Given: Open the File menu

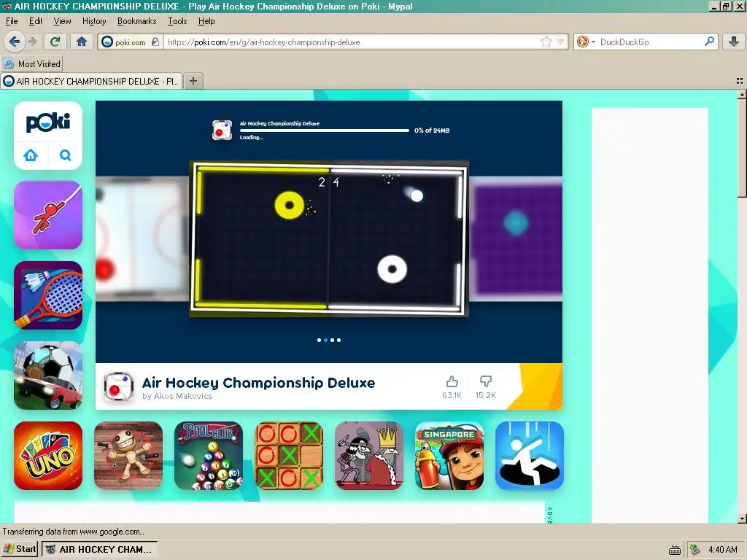Looking at the screenshot, I should (12, 21).
